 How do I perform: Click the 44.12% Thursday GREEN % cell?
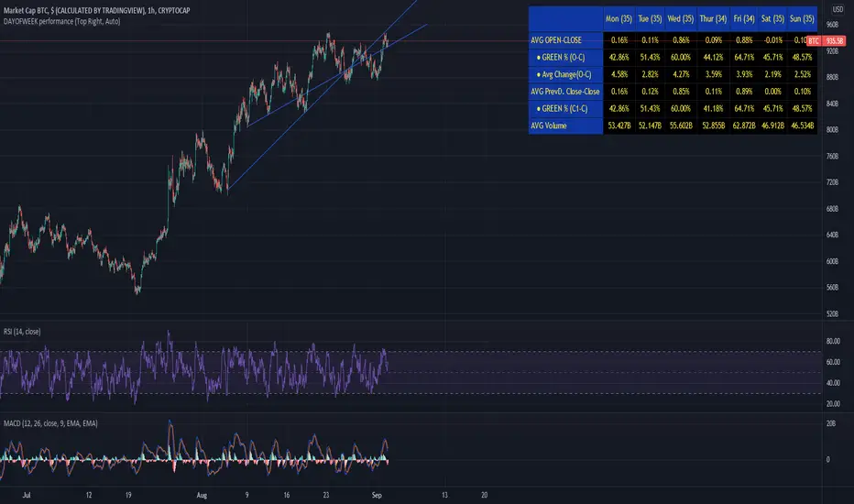click(713, 57)
